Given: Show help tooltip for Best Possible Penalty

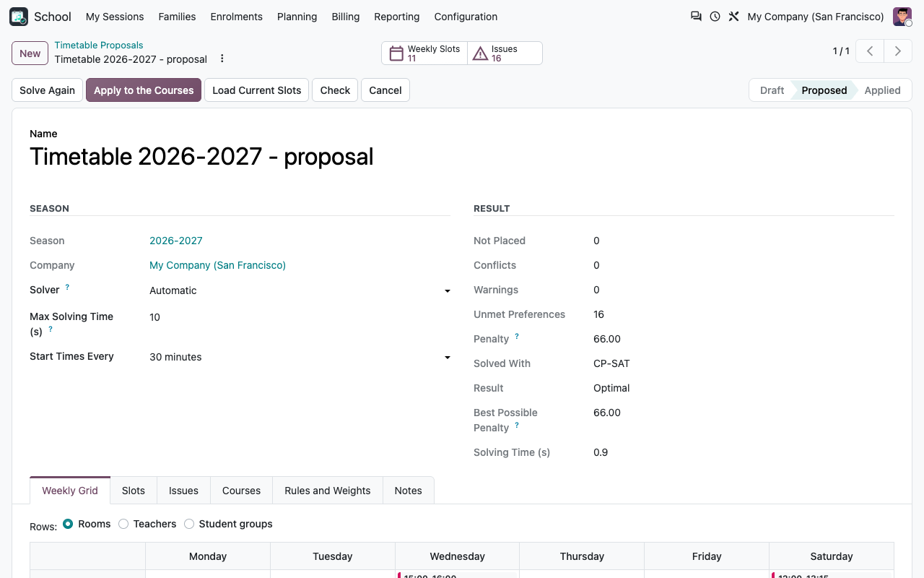Looking at the screenshot, I should click(517, 425).
